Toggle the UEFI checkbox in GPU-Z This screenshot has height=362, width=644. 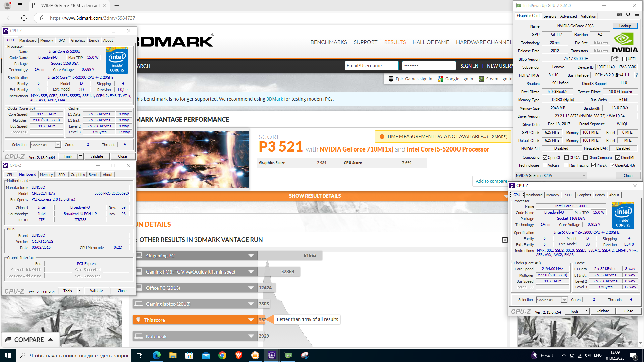[x=624, y=59]
